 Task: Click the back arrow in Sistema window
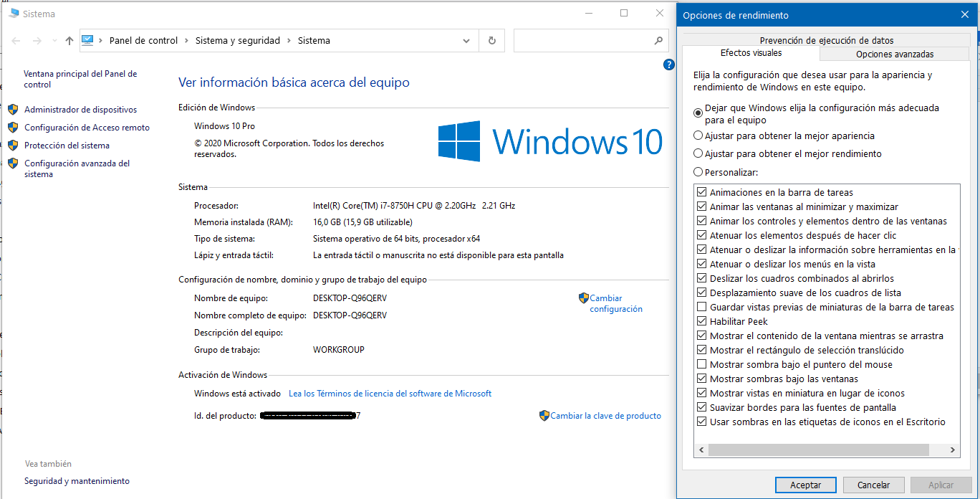[x=16, y=41]
